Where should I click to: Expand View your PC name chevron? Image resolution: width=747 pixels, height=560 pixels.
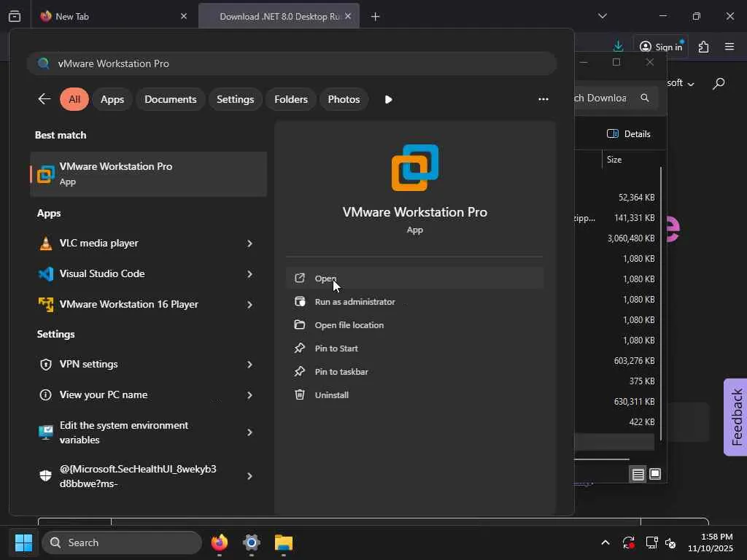tap(249, 394)
